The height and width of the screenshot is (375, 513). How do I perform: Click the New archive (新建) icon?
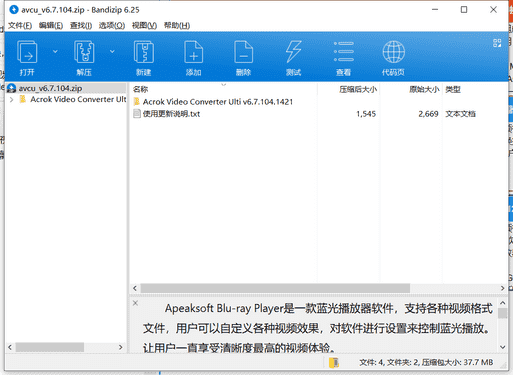click(x=144, y=52)
